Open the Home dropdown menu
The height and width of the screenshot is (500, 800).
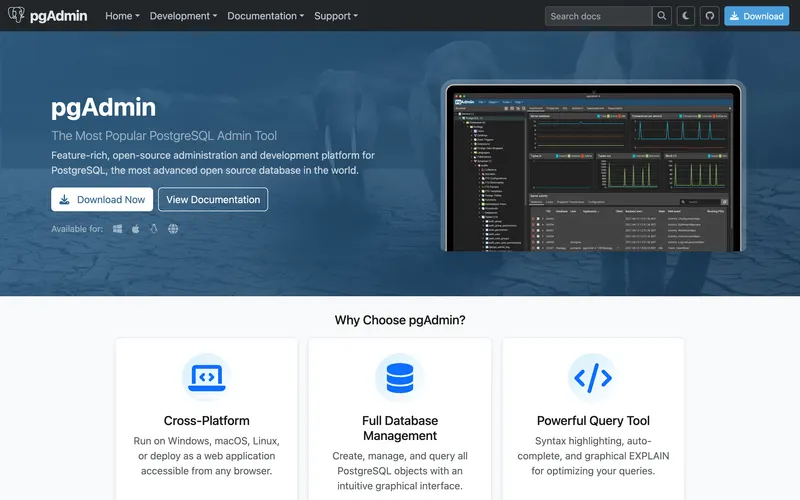[x=122, y=16]
